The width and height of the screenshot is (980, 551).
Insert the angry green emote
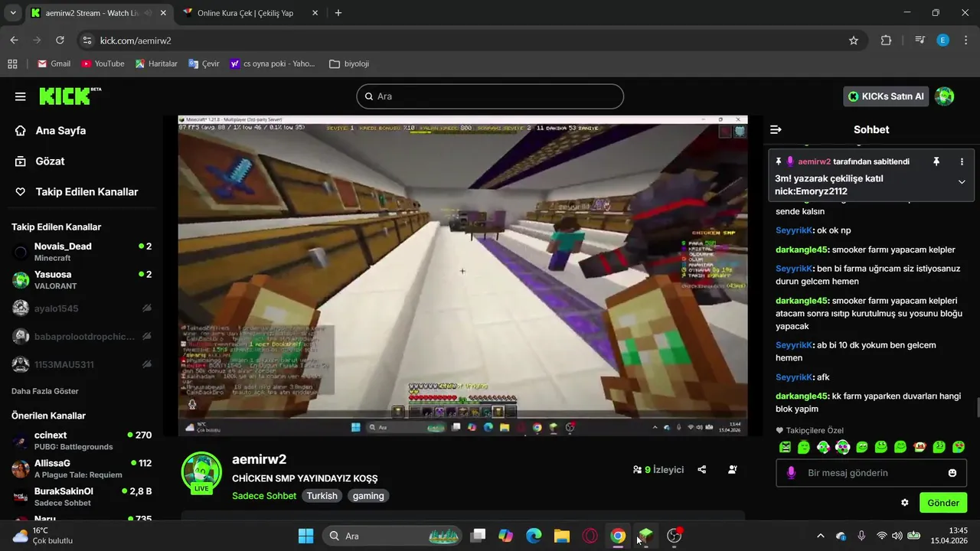(x=785, y=447)
